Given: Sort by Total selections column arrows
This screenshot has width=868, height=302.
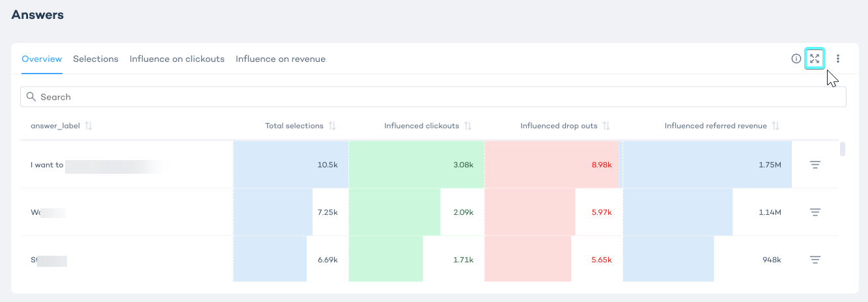Looking at the screenshot, I should (x=332, y=126).
